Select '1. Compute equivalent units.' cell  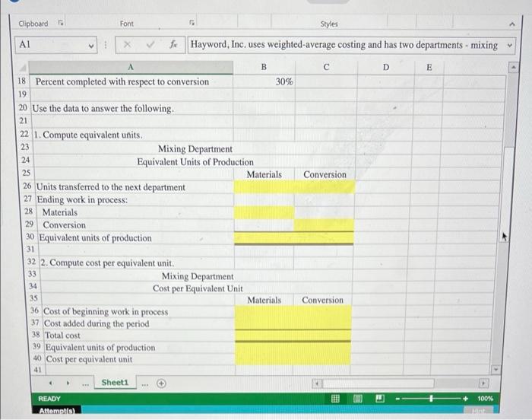coord(133,135)
